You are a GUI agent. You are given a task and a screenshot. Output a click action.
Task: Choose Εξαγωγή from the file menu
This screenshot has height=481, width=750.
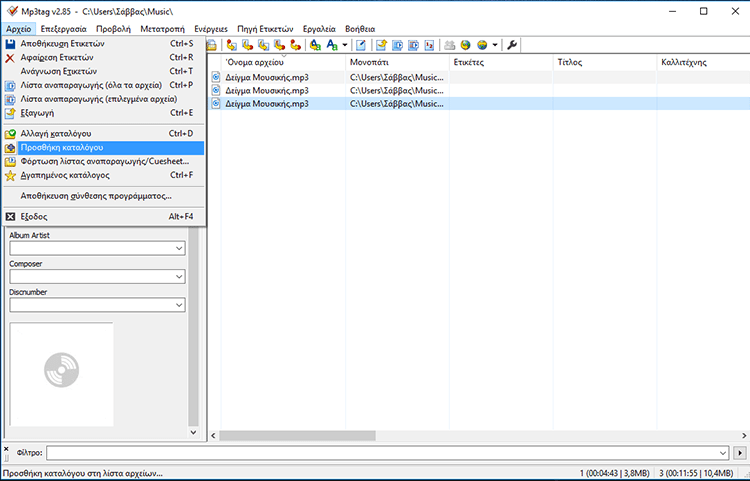104,113
